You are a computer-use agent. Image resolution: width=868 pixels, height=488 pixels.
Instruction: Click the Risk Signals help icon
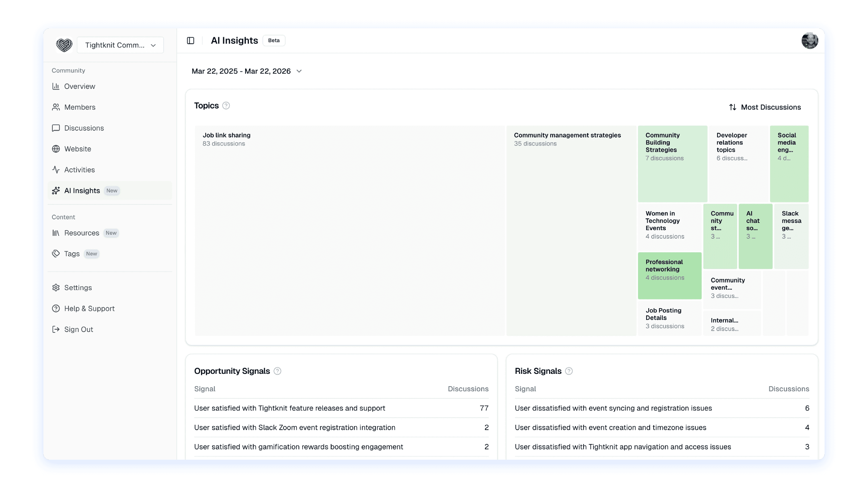(569, 371)
